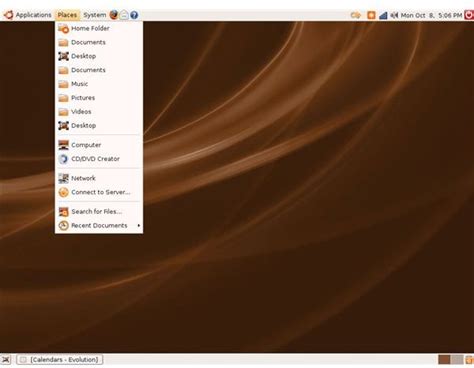Open the network signal indicator
Viewport: 474px width, 368px height.
point(383,15)
